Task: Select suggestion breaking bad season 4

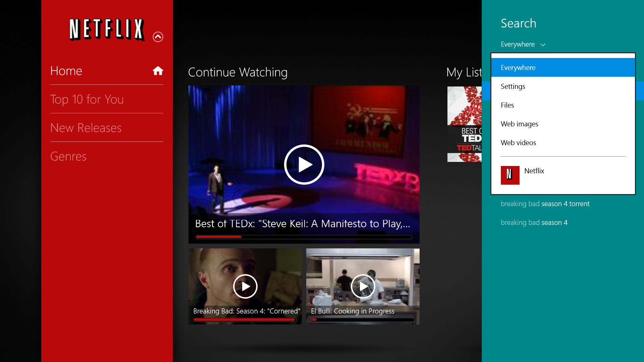Action: click(x=534, y=223)
